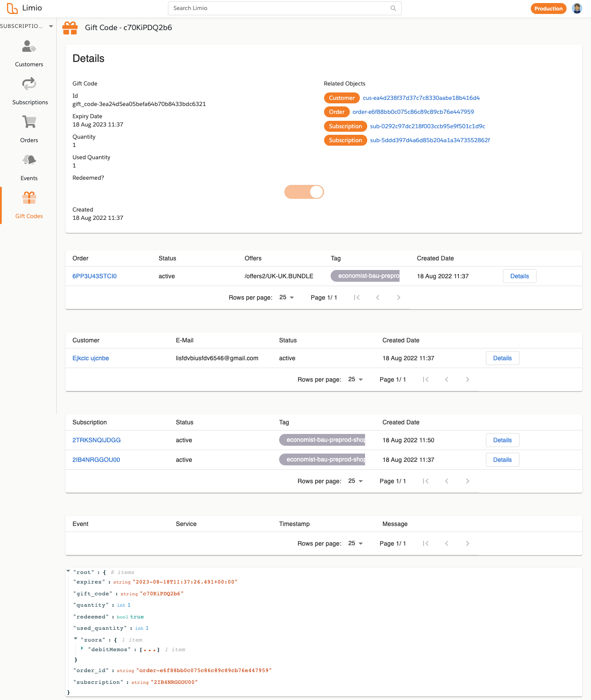Open Events with the bell icon
The width and height of the screenshot is (591, 700).
(29, 160)
